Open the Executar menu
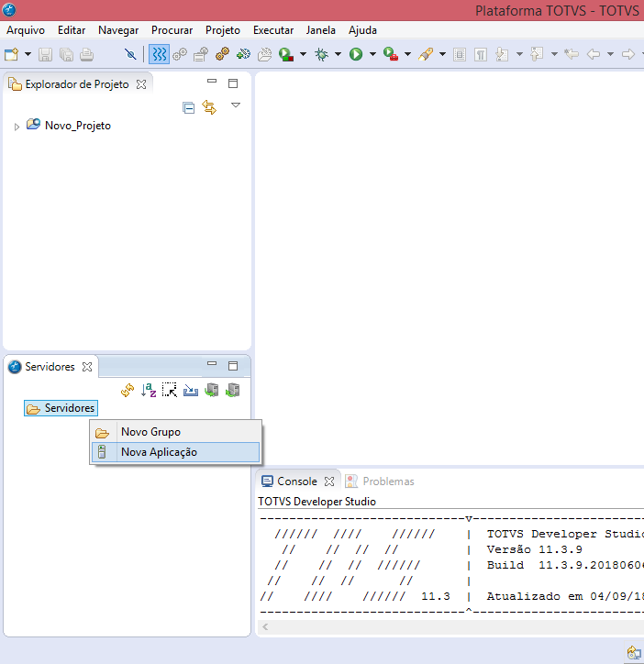This screenshot has height=664, width=644. [273, 30]
